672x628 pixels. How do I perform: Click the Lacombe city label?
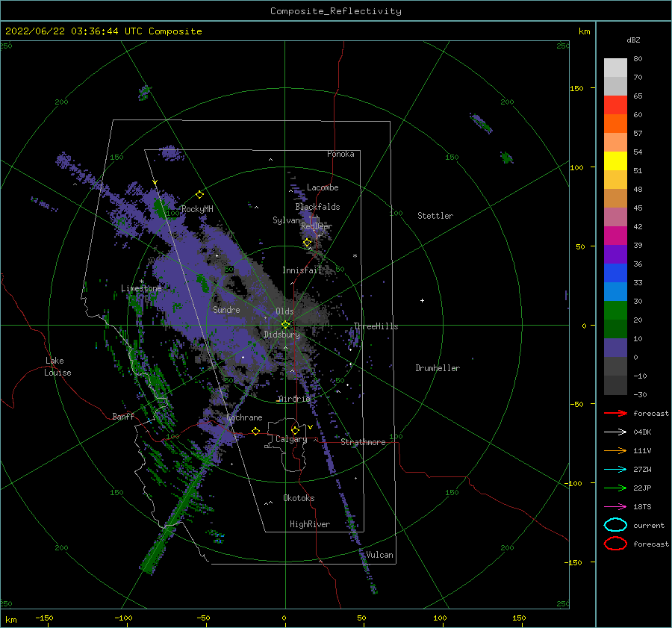click(323, 187)
